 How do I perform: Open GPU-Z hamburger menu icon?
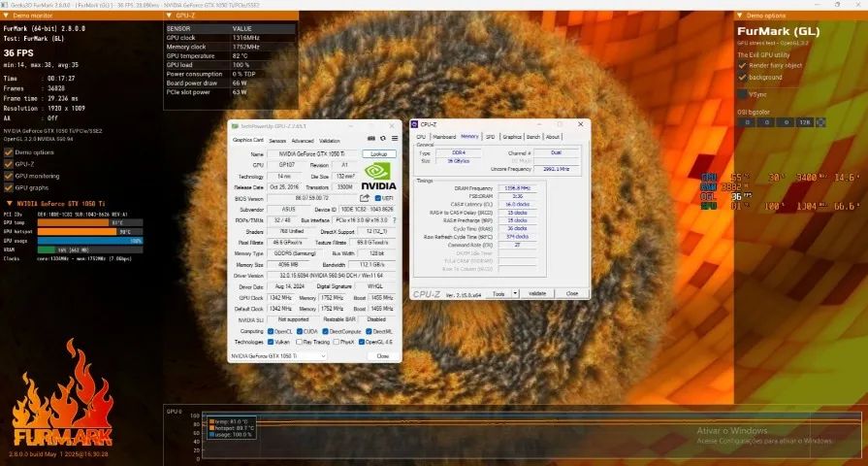tap(395, 139)
